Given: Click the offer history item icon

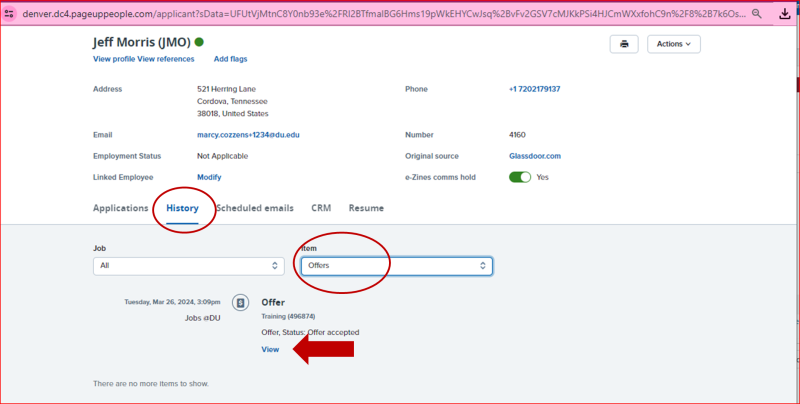Looking at the screenshot, I should [240, 302].
